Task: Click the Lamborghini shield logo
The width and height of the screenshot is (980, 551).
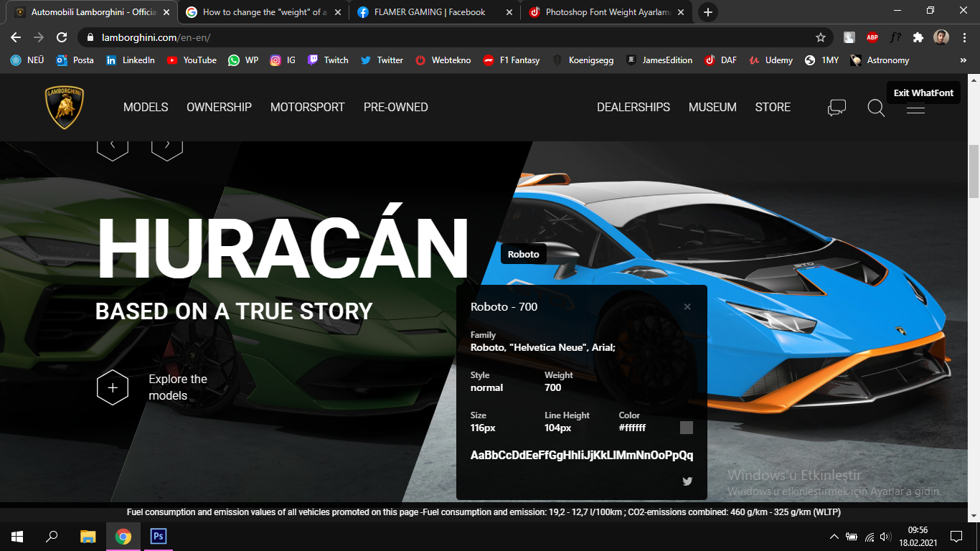Action: (65, 108)
